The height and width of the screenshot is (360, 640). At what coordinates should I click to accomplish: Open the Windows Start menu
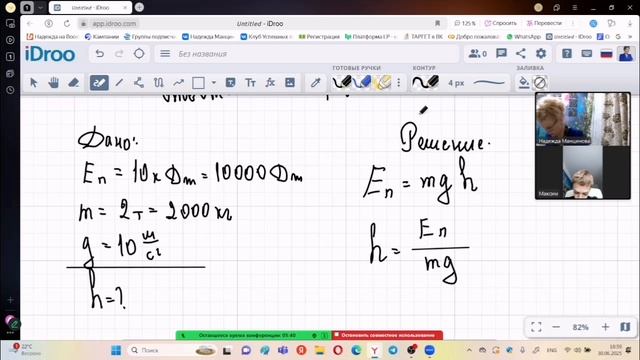pyautogui.click(x=116, y=350)
